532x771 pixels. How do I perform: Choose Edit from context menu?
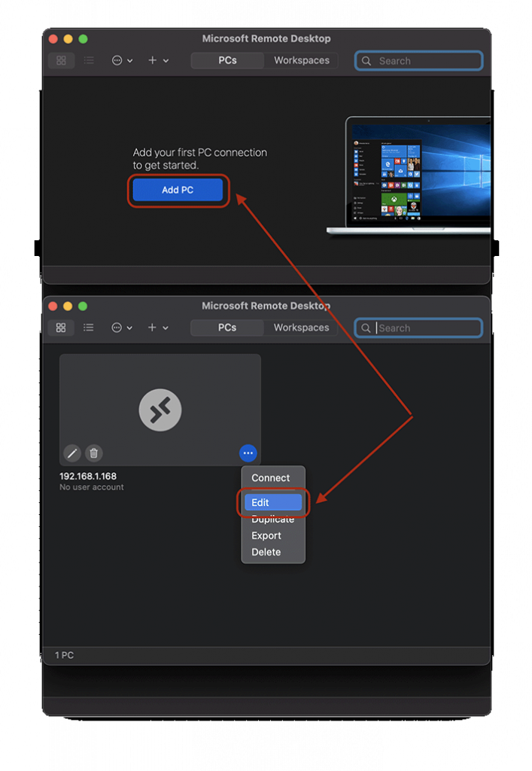273,502
